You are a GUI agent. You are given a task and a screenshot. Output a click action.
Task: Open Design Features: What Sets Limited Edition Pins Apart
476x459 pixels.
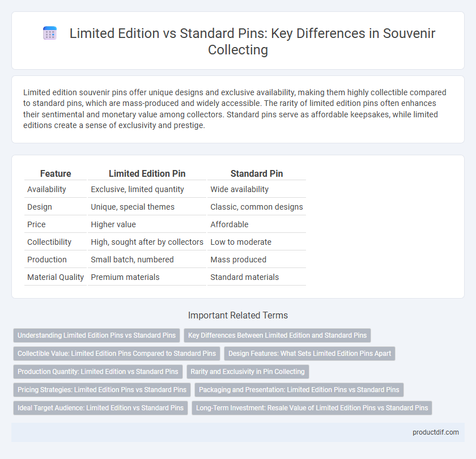point(309,354)
